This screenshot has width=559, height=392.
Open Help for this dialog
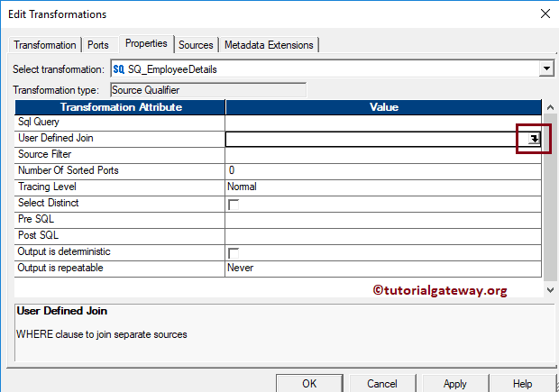click(522, 383)
